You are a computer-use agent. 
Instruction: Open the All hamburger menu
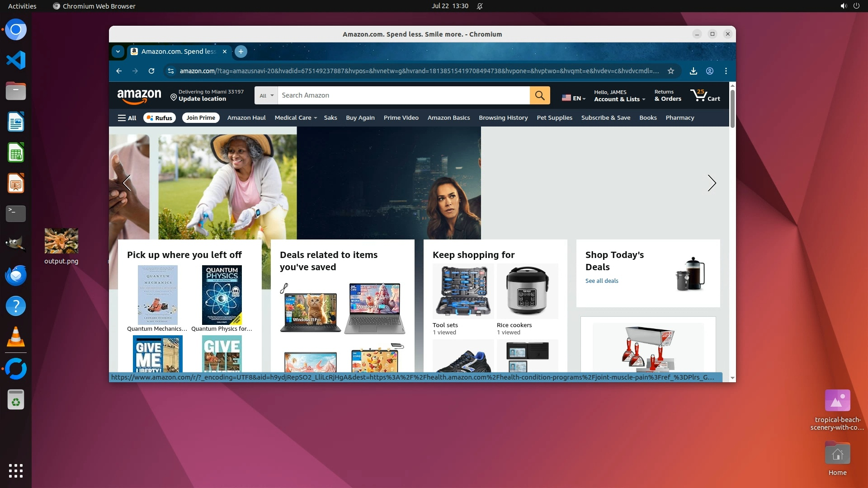pos(127,118)
